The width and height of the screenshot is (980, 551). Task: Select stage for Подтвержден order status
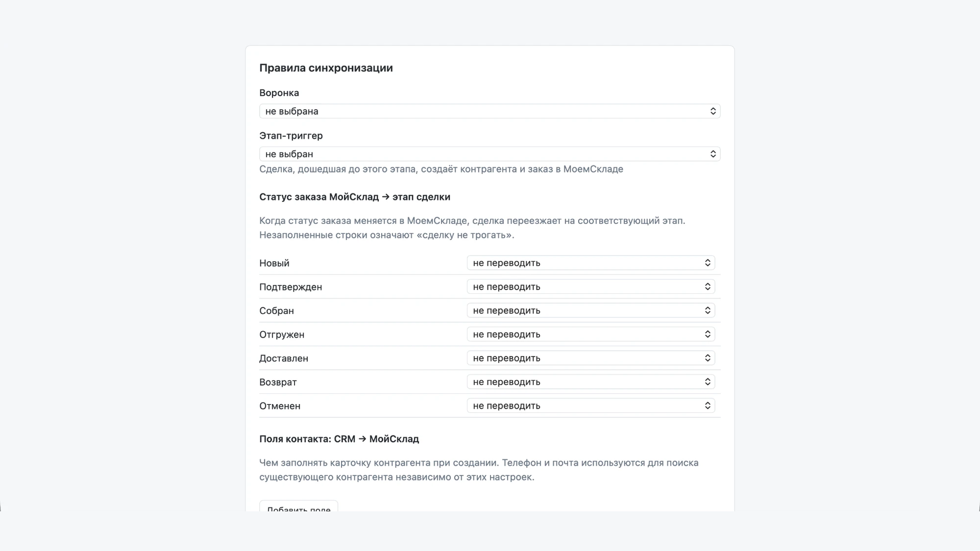[x=591, y=287]
